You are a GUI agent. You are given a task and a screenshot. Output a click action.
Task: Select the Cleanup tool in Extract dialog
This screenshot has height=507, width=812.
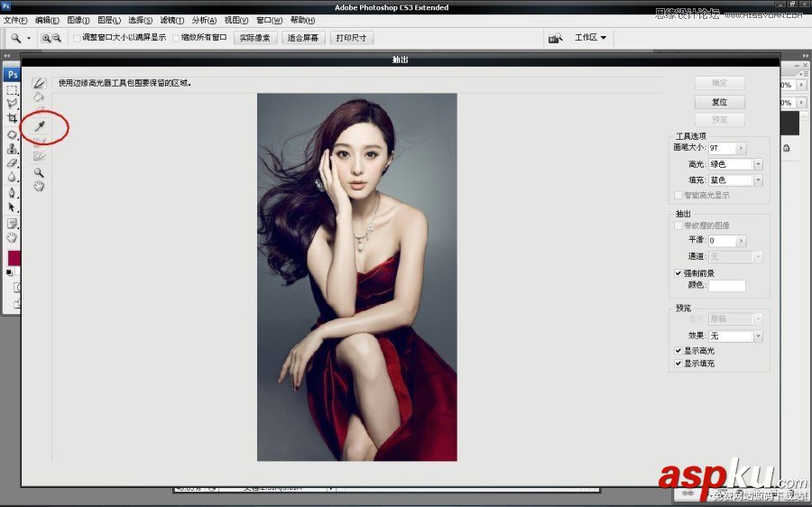point(40,142)
